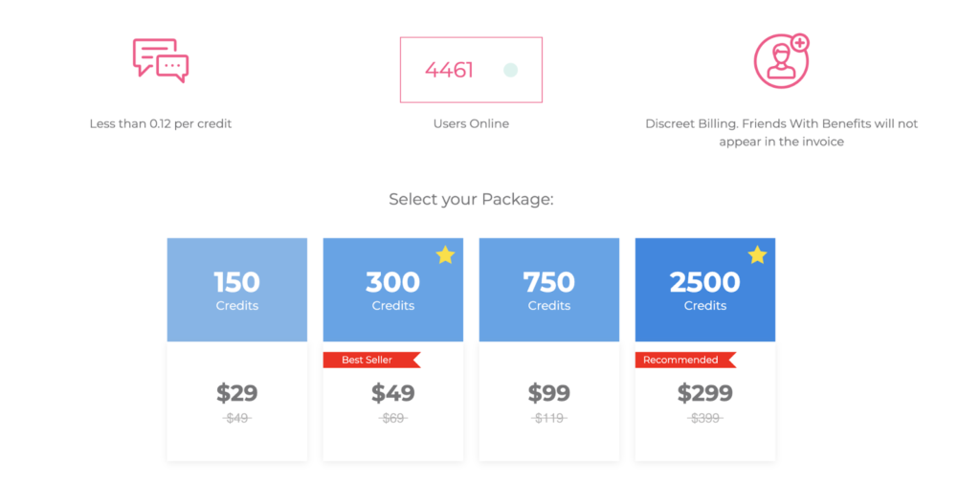Click the $49 Best Seller price
Viewport: 980px width, 482px height.
coord(393,393)
